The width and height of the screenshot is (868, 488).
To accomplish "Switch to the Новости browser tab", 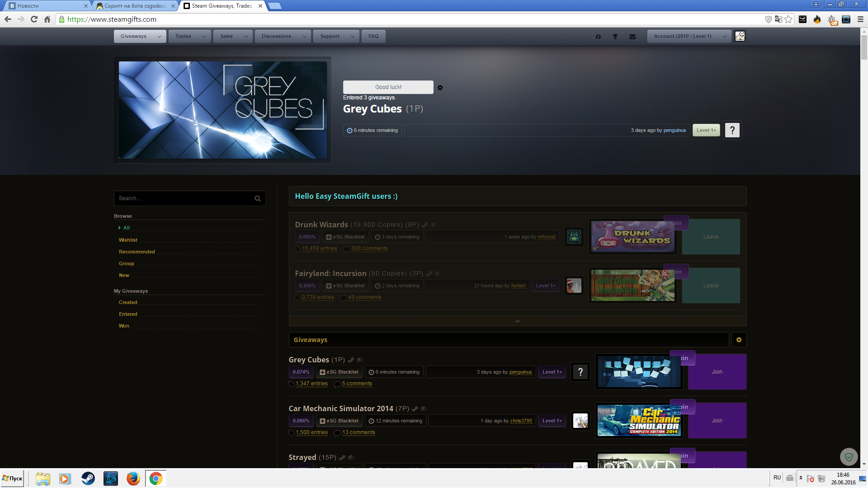I will pyautogui.click(x=47, y=6).
